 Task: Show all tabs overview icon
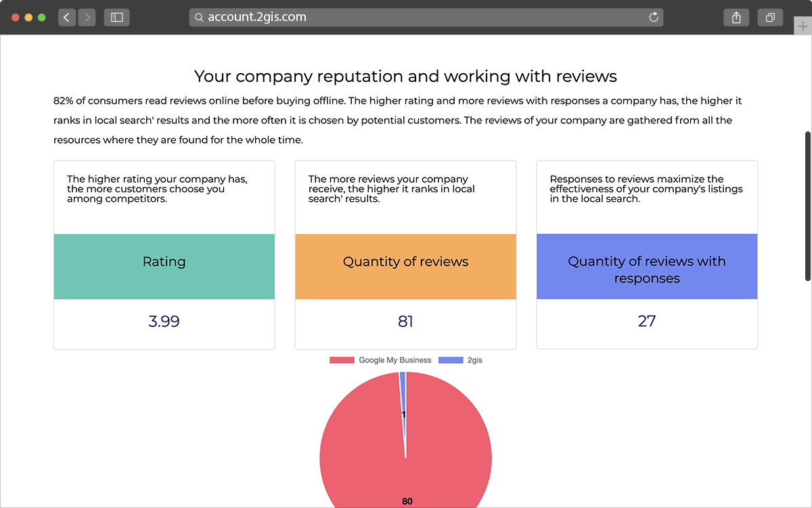click(770, 18)
